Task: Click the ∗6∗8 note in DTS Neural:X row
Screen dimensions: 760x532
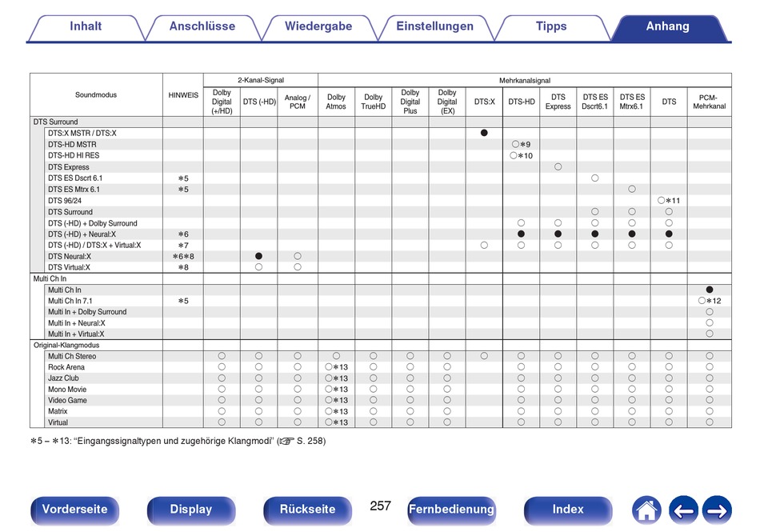Action: tap(183, 256)
